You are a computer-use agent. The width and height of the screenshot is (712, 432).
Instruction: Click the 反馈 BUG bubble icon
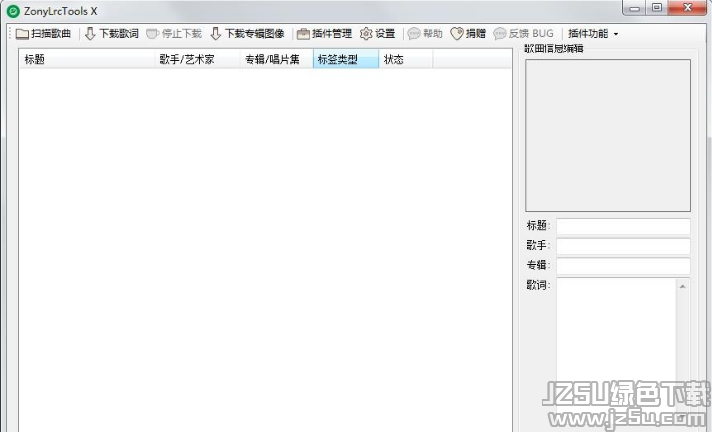(x=499, y=34)
